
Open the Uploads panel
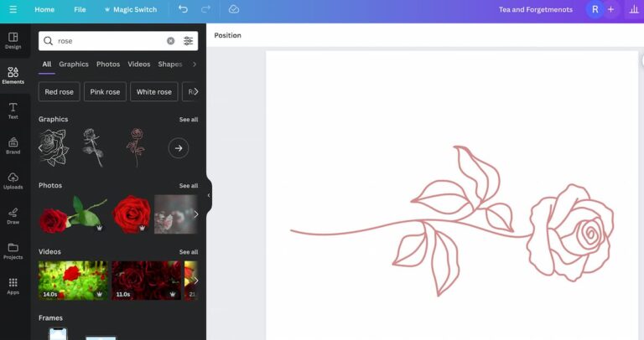13,181
